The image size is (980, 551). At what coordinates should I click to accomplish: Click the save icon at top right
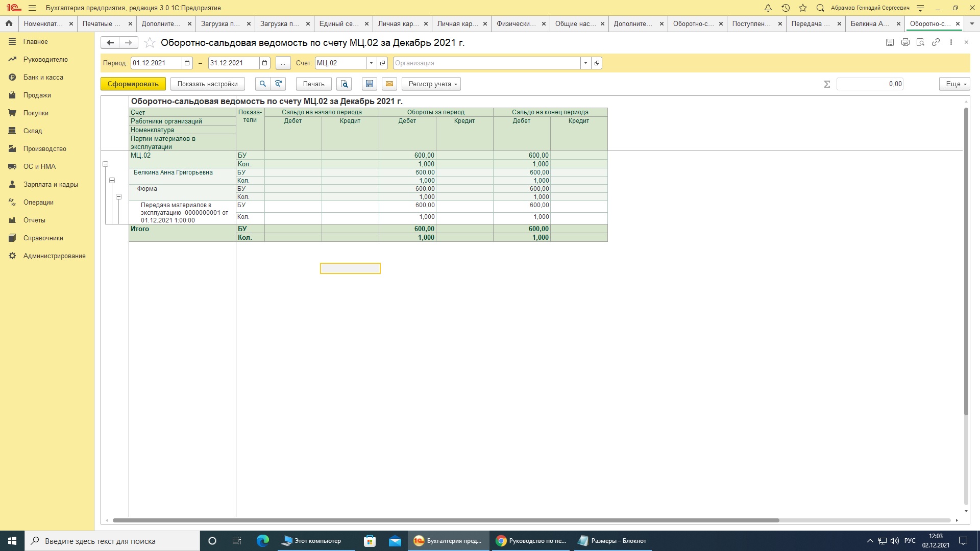click(x=890, y=42)
